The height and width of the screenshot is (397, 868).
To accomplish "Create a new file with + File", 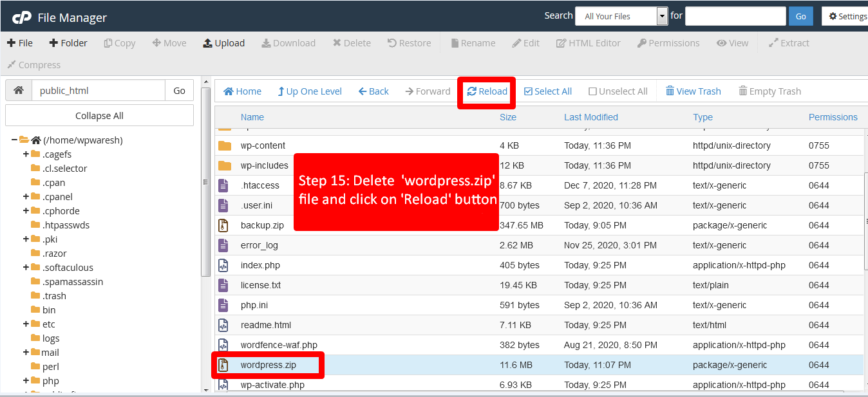I will [x=20, y=43].
